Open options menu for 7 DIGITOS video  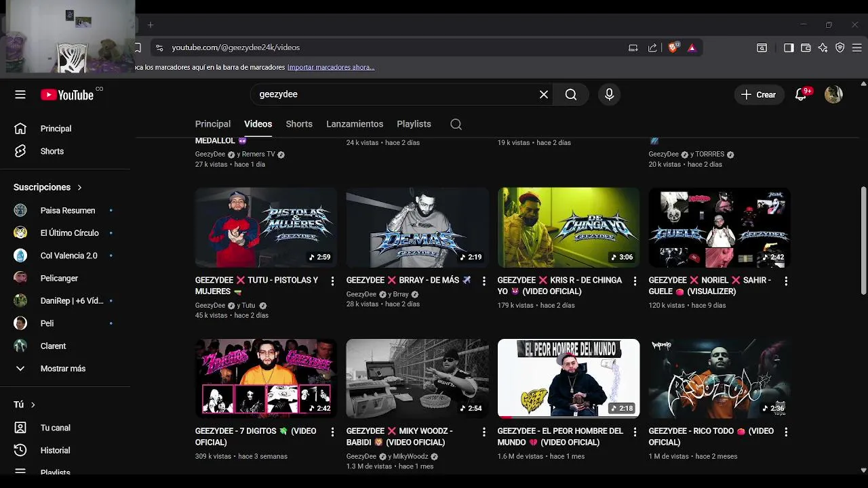pyautogui.click(x=332, y=432)
